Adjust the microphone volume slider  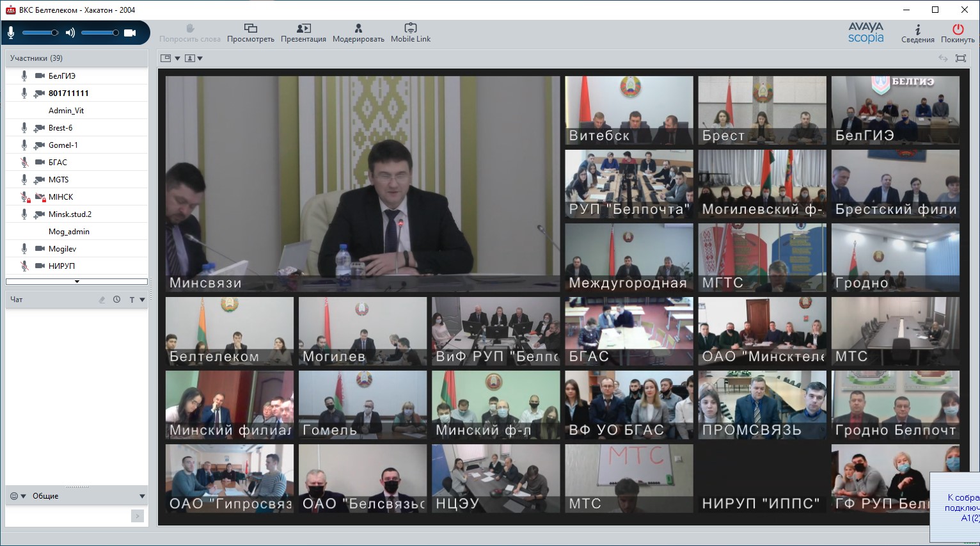40,33
